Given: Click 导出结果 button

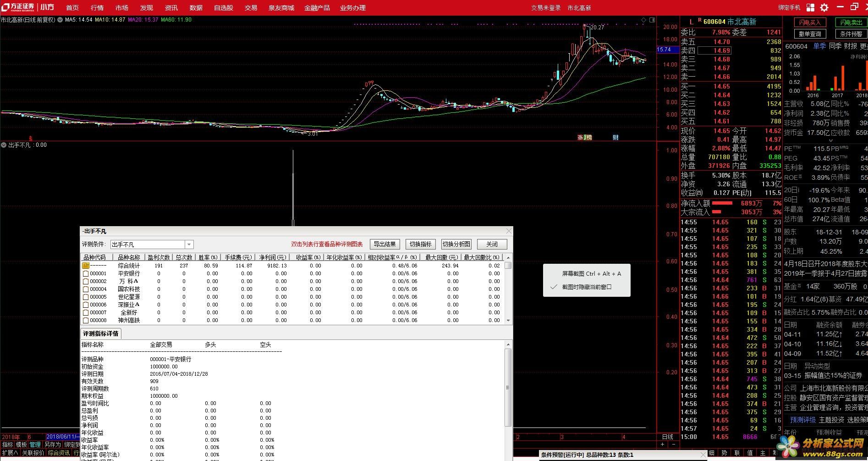Looking at the screenshot, I should coord(385,244).
